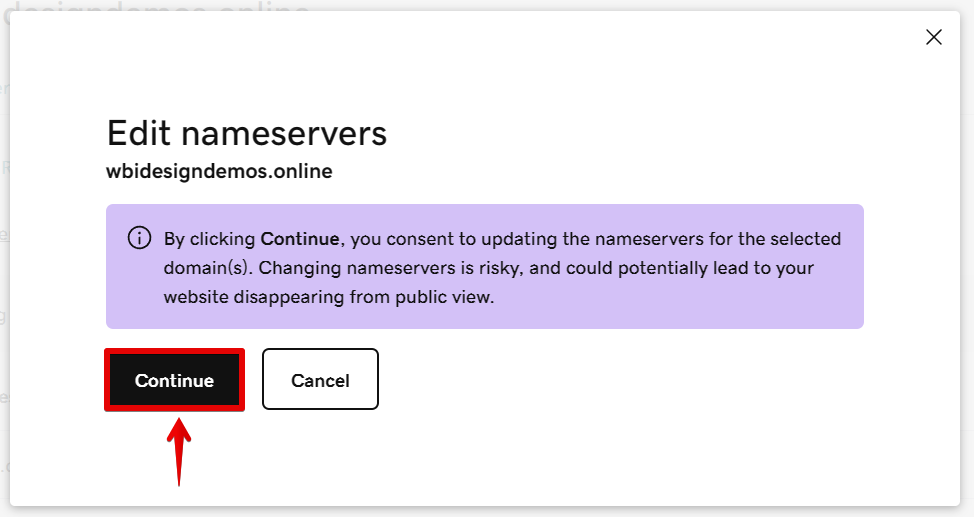The height and width of the screenshot is (517, 974).
Task: Click the bold Continue word in notice
Action: [x=300, y=239]
